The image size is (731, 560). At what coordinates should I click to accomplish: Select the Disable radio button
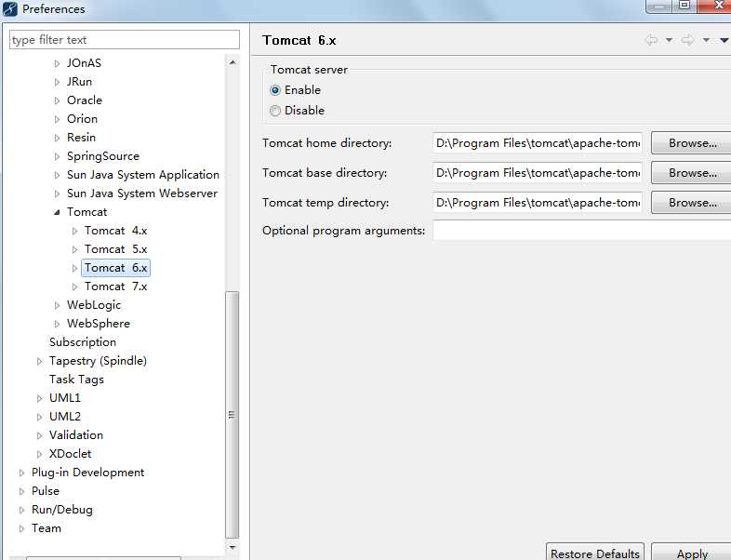[275, 111]
